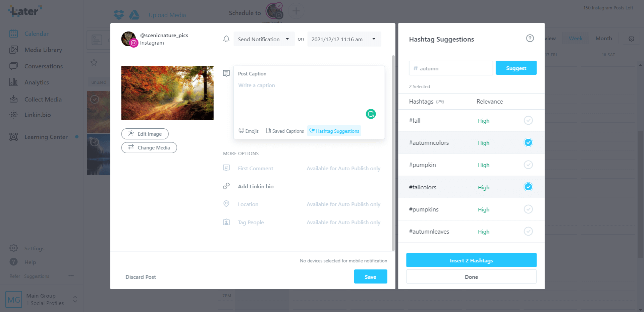
Task: Click the Add Linkin.bio option
Action: click(x=256, y=186)
